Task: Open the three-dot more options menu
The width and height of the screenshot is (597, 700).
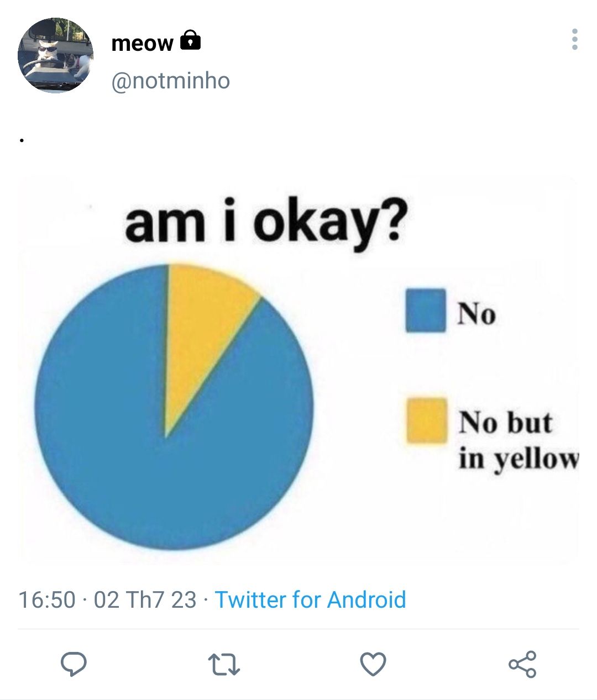Action: point(575,40)
